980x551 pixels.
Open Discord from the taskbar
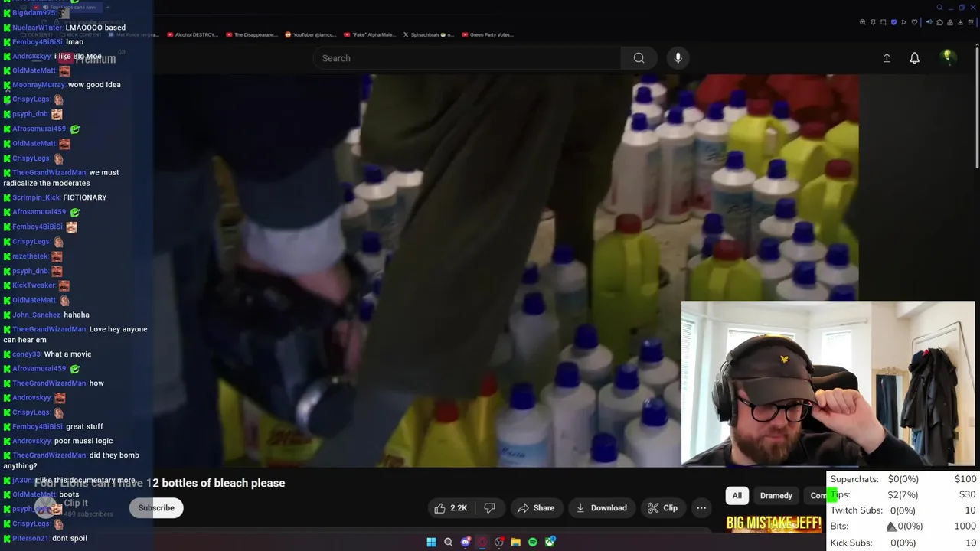click(x=465, y=542)
